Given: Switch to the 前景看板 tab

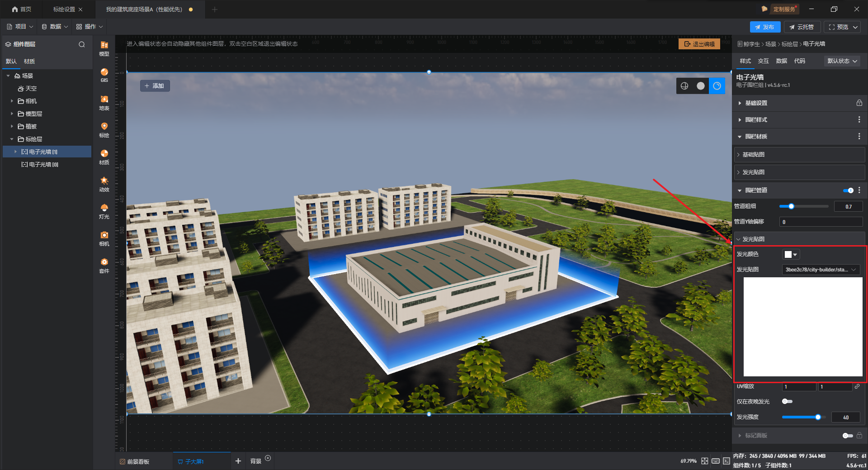Looking at the screenshot, I should click(x=135, y=461).
